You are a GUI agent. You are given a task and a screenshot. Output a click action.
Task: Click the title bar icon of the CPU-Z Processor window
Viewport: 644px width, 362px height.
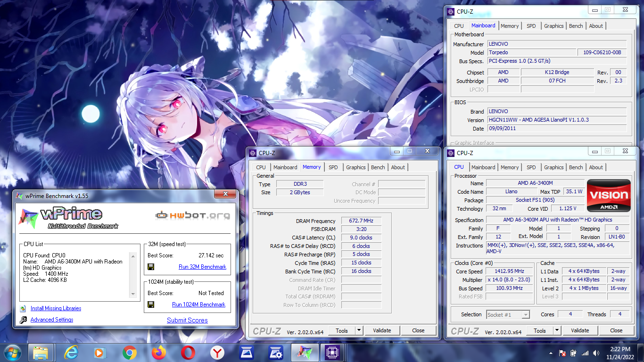pos(451,153)
